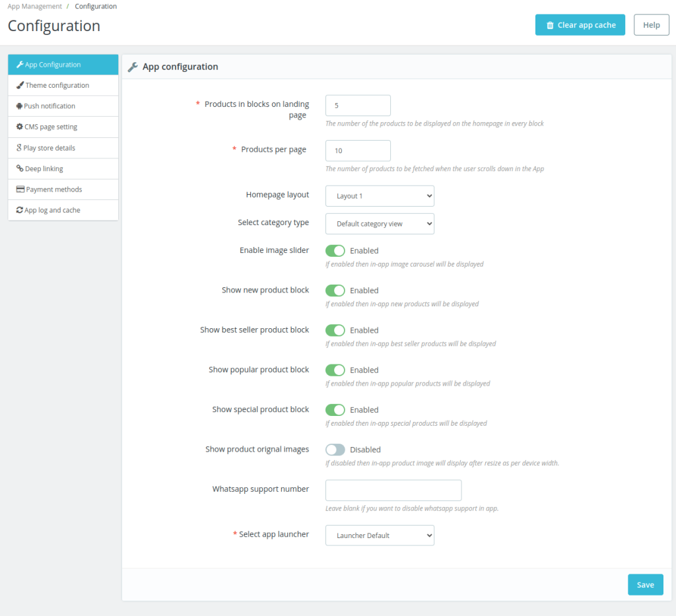Toggle Show best seller product block
The image size is (676, 616).
tap(335, 330)
